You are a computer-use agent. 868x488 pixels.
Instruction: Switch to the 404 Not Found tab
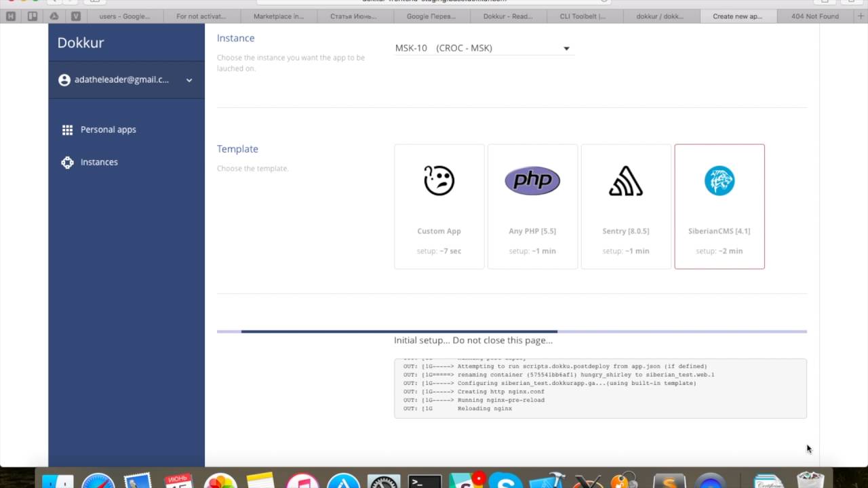pos(815,16)
